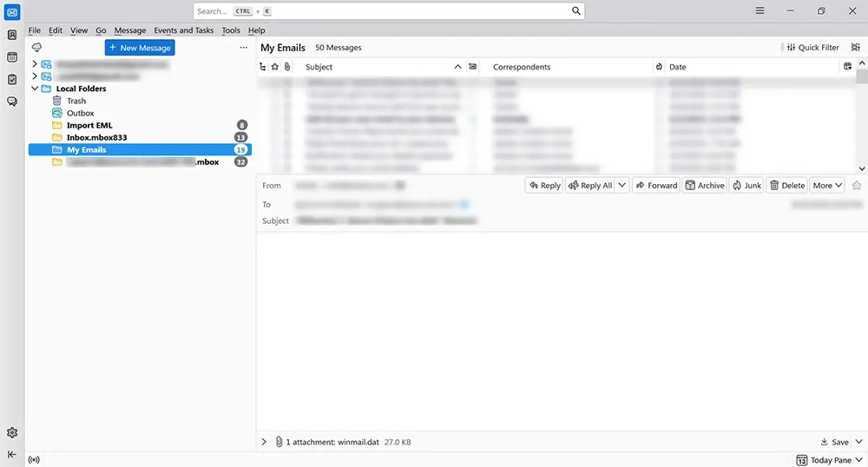Open the More actions dropdown

point(827,186)
